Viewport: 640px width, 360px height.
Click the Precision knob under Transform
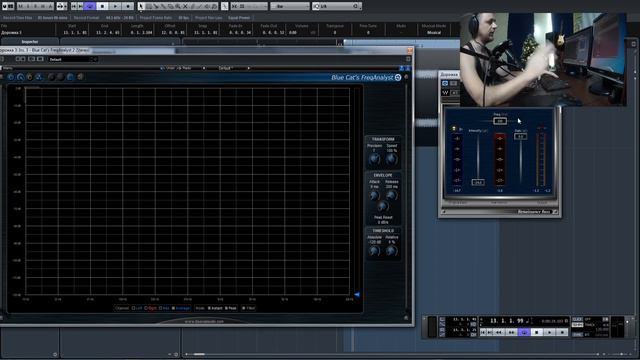tap(374, 160)
